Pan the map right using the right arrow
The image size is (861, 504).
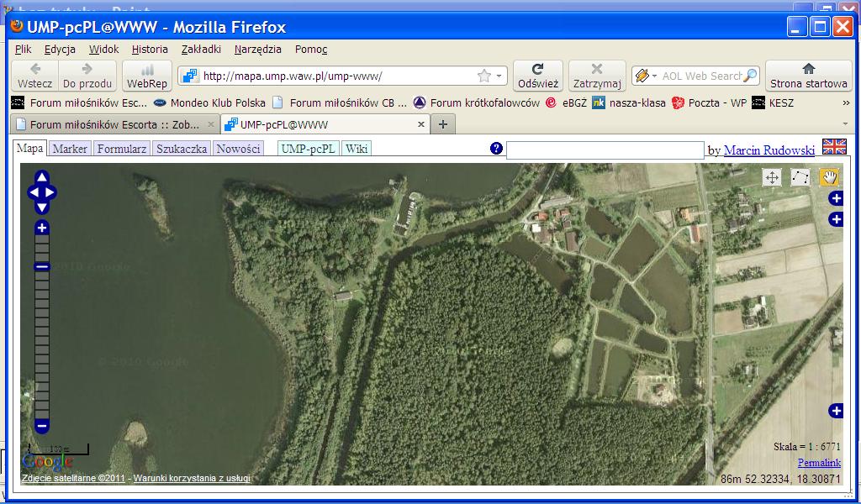(x=50, y=192)
